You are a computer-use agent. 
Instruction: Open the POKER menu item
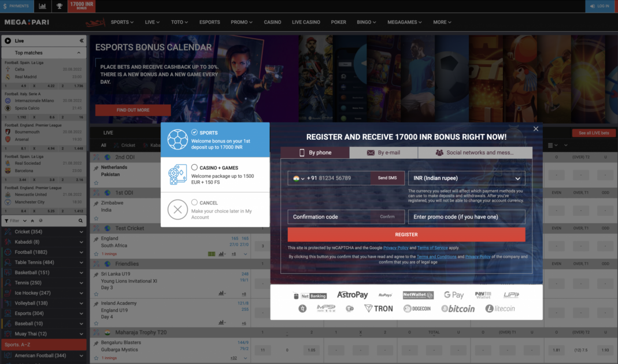point(339,22)
